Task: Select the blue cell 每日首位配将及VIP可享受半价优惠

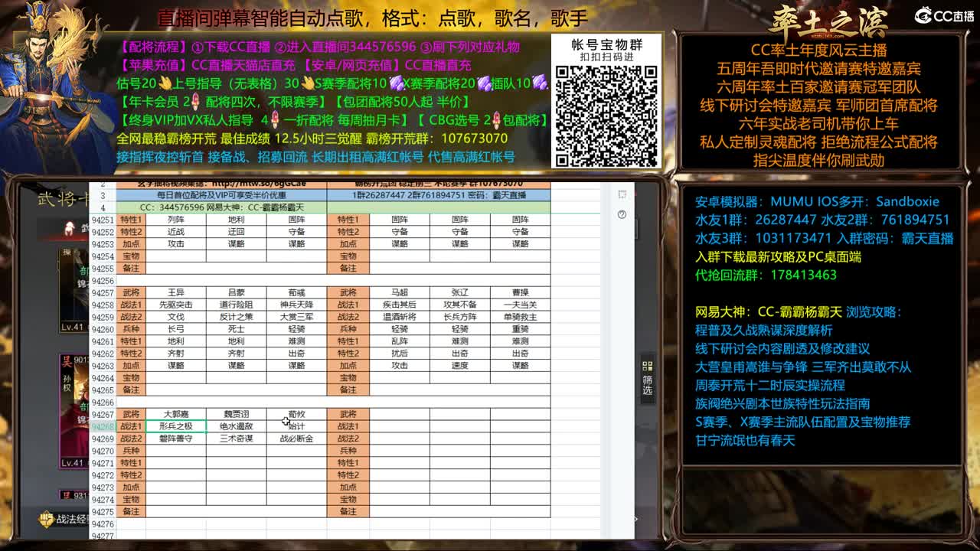Action: [x=221, y=195]
